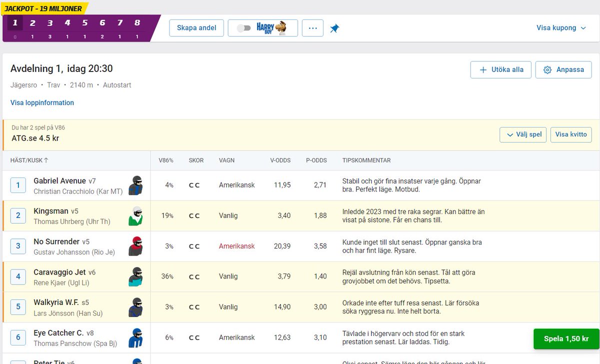Click the red Amerikansk vagn text for No Surrender
The height and width of the screenshot is (364, 600).
pyautogui.click(x=237, y=246)
